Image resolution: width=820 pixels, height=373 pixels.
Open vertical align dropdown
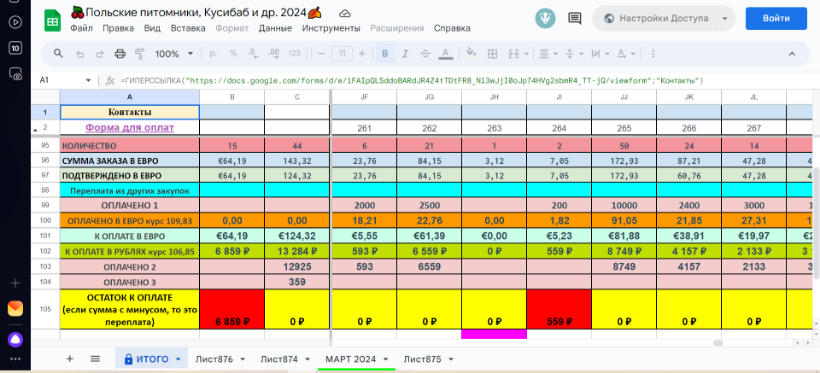574,53
